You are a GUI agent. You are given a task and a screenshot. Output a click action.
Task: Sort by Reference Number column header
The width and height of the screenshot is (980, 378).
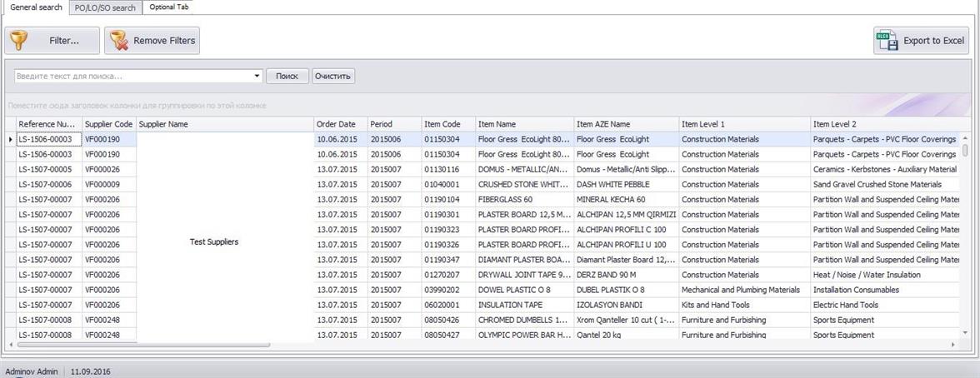click(x=48, y=124)
